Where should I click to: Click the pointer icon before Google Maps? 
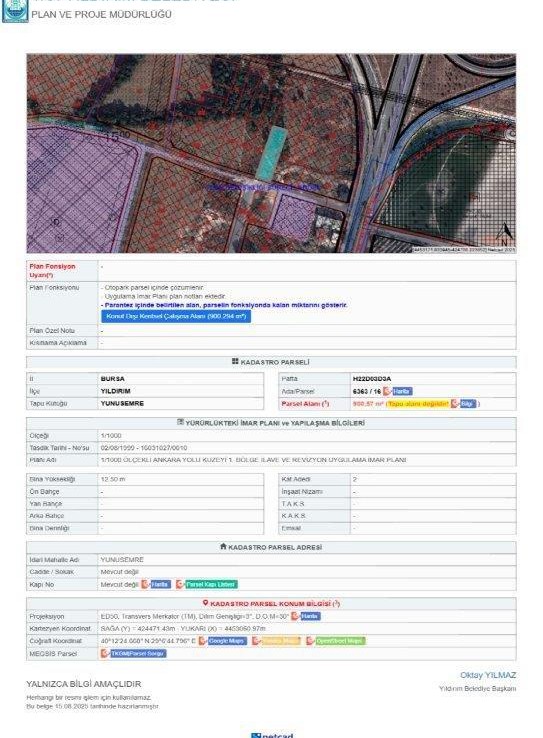coord(202,641)
